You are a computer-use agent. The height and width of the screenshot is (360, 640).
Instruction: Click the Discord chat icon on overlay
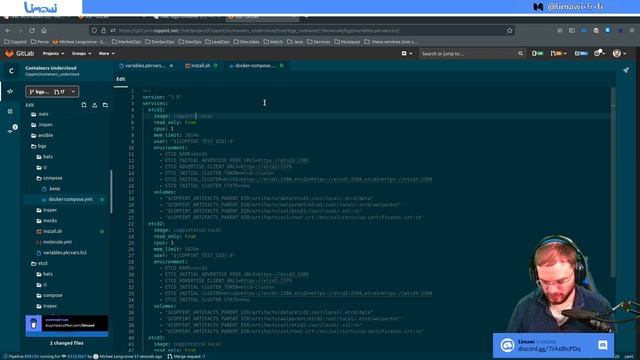(x=602, y=345)
